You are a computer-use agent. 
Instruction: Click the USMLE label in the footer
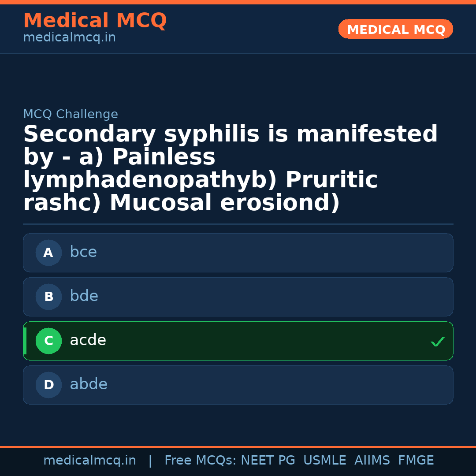pos(324,461)
